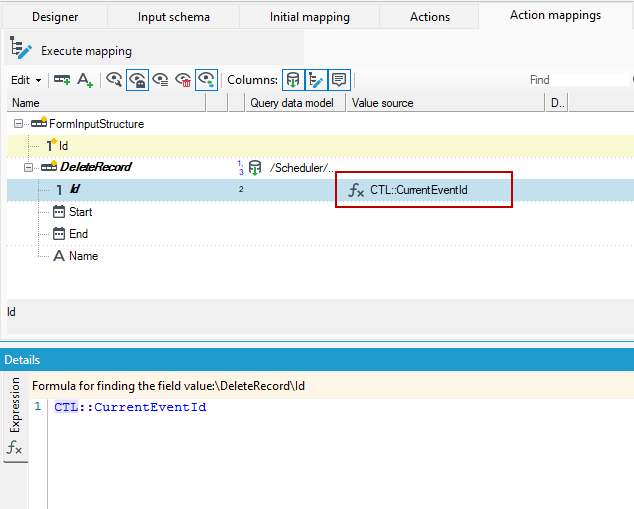Screen dimensions: 634x509
Task: Click the Value source column header
Action: coord(446,103)
